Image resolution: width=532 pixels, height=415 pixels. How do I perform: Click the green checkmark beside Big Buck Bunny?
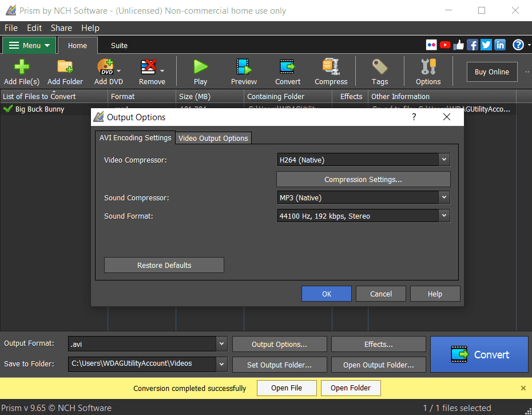click(x=8, y=109)
